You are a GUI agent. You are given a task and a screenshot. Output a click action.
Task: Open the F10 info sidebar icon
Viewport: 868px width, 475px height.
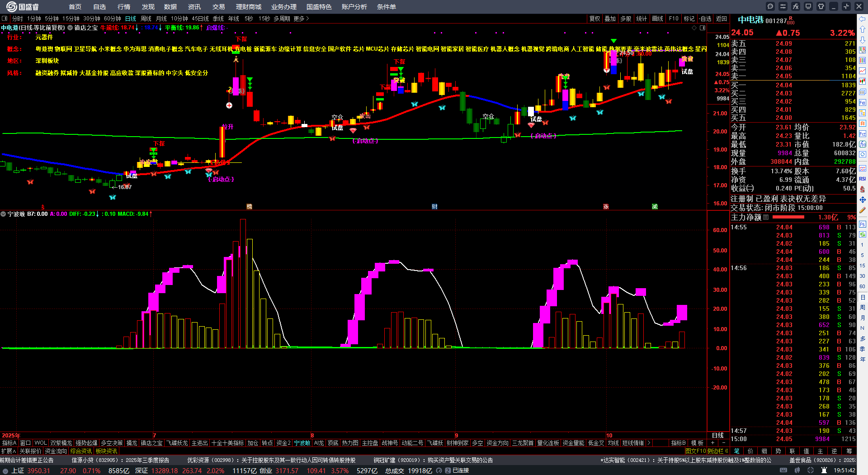[863, 103]
